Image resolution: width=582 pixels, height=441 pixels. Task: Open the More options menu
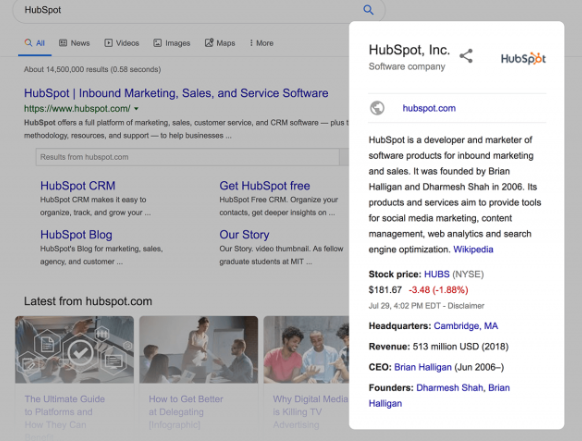tap(262, 43)
